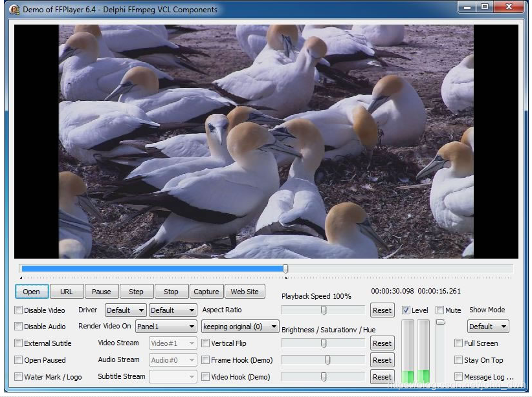
Task: Reset the Playback Speed
Action: [382, 310]
